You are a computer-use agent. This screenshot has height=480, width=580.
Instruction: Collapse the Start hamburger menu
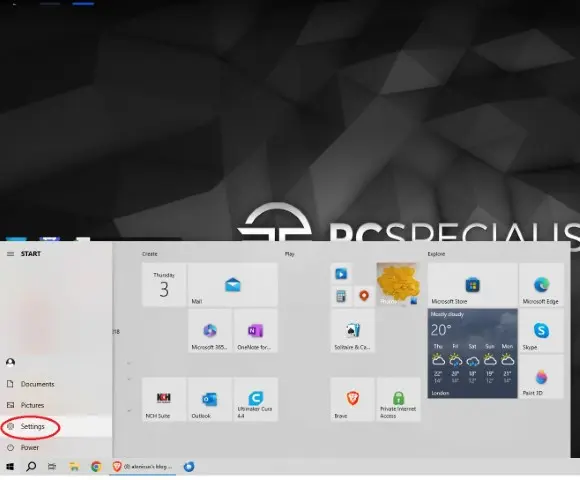pyautogui.click(x=10, y=254)
